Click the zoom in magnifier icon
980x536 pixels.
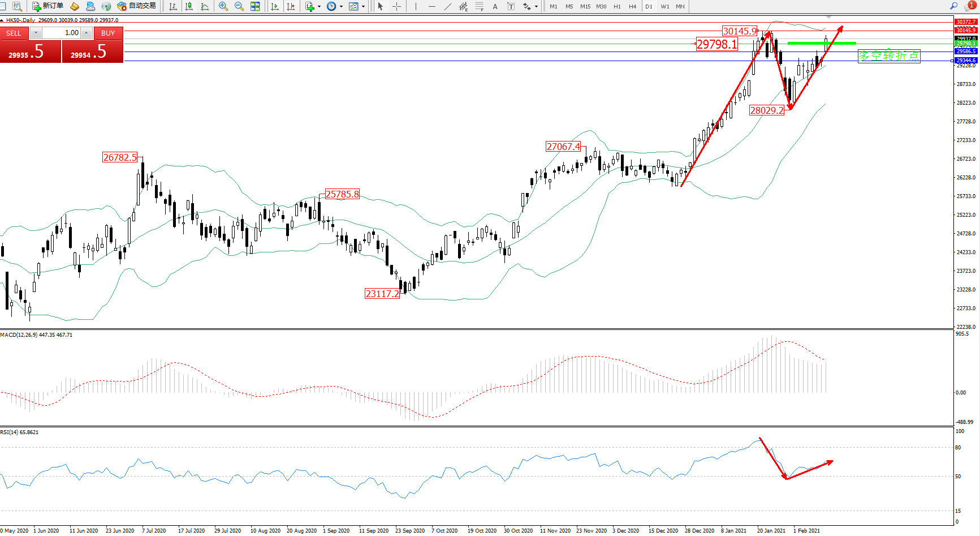pyautogui.click(x=223, y=6)
